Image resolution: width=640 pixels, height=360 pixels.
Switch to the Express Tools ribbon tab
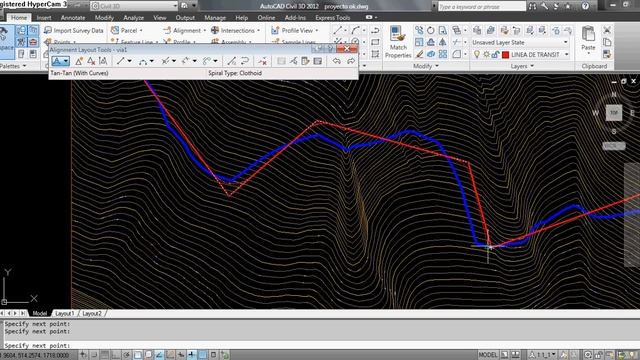click(333, 18)
